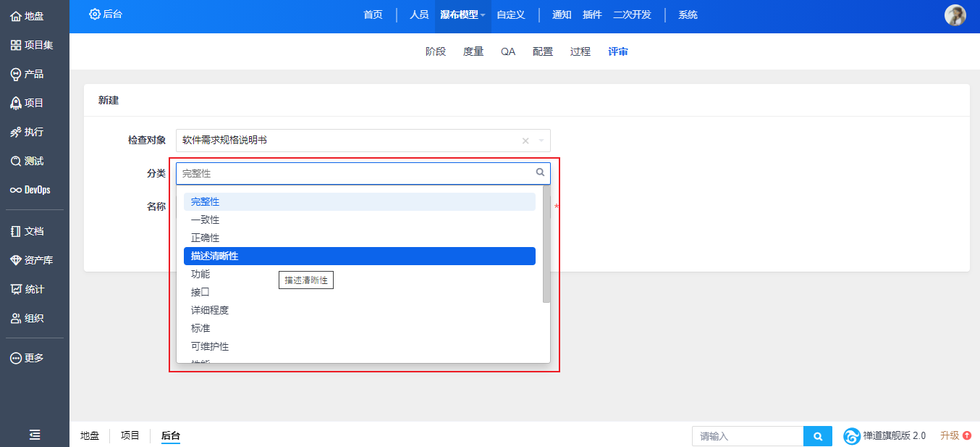Open 人员 in top navigation
The width and height of the screenshot is (980, 447).
click(419, 14)
